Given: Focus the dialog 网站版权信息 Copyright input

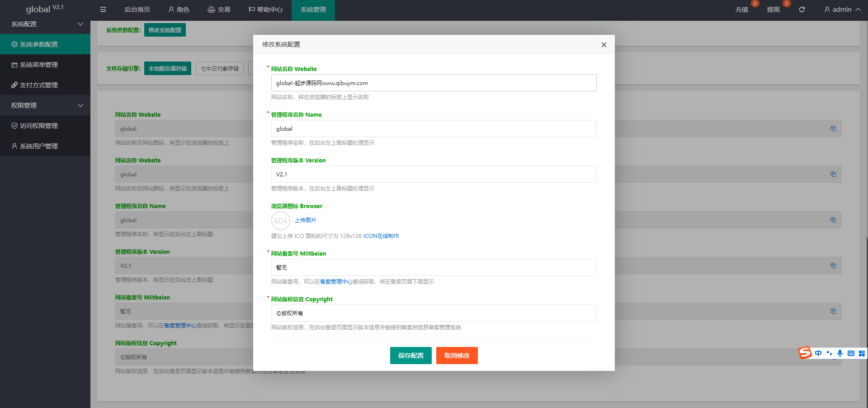Looking at the screenshot, I should [x=434, y=313].
